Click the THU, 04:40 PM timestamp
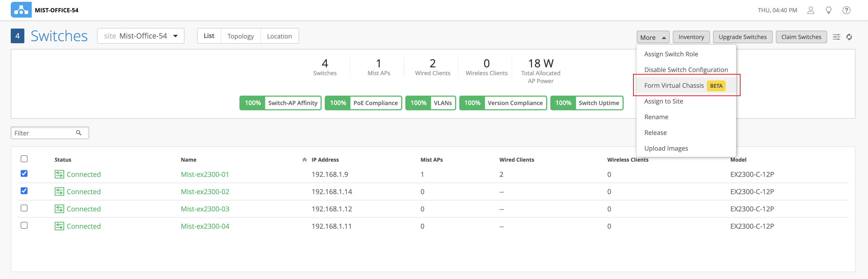This screenshot has height=279, width=868. click(777, 10)
